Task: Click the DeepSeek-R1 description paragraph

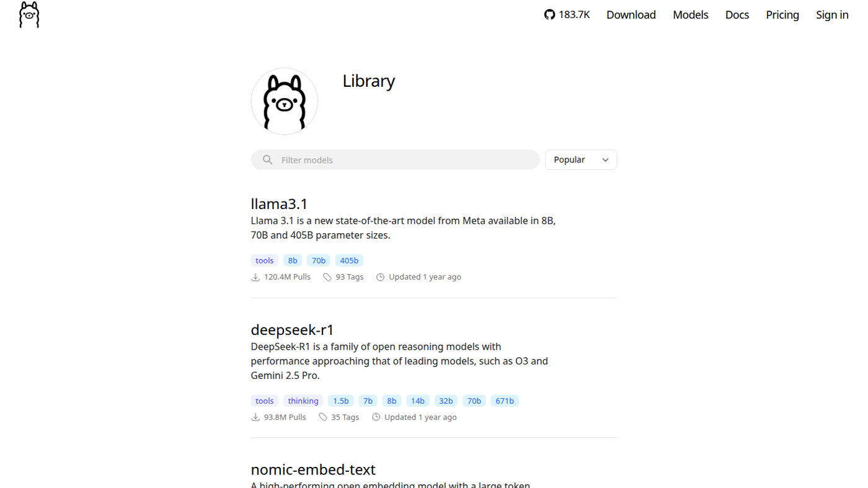Action: 400,361
